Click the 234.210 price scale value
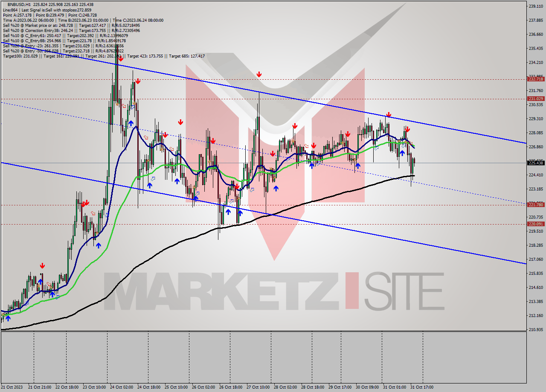 536,62
